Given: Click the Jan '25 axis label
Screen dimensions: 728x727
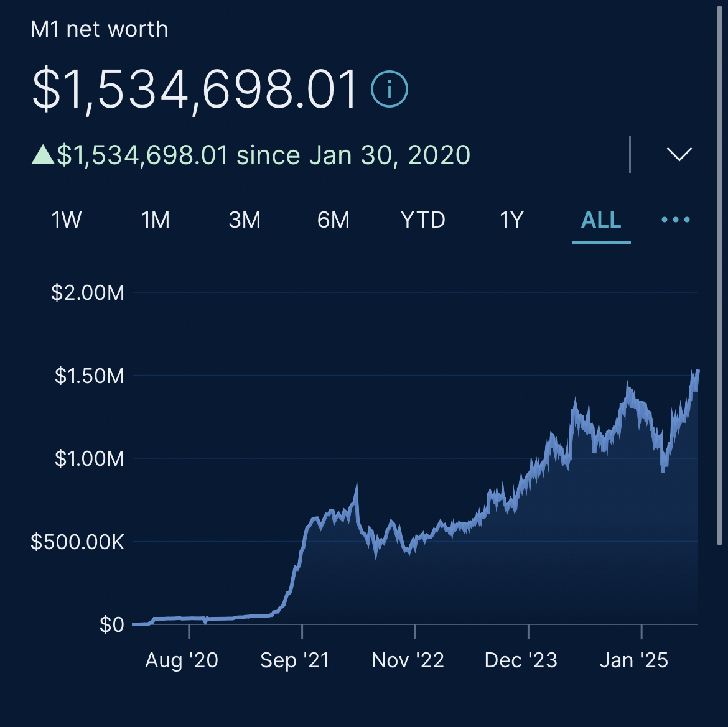Looking at the screenshot, I should (x=633, y=660).
